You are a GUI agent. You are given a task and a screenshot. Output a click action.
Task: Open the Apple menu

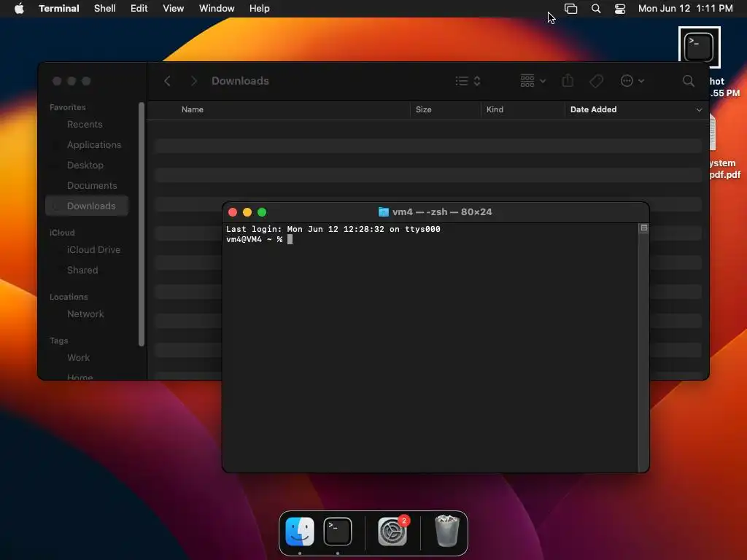pyautogui.click(x=19, y=9)
